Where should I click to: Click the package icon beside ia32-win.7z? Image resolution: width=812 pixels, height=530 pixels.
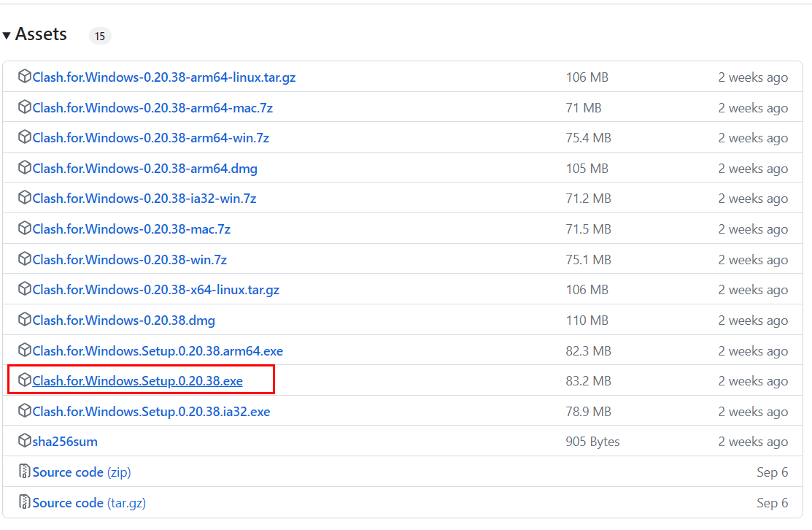click(24, 197)
